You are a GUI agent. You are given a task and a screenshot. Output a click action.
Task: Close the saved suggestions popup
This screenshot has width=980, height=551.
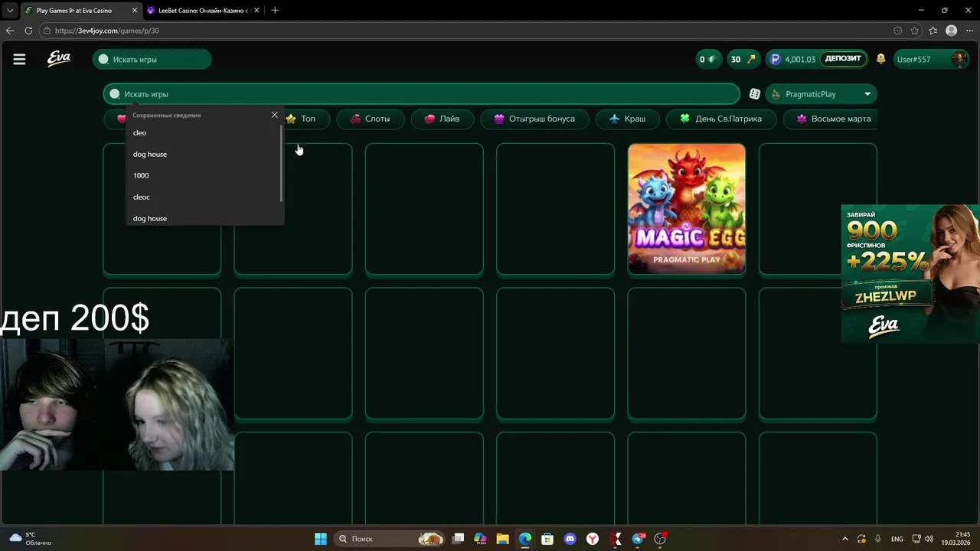pyautogui.click(x=275, y=115)
